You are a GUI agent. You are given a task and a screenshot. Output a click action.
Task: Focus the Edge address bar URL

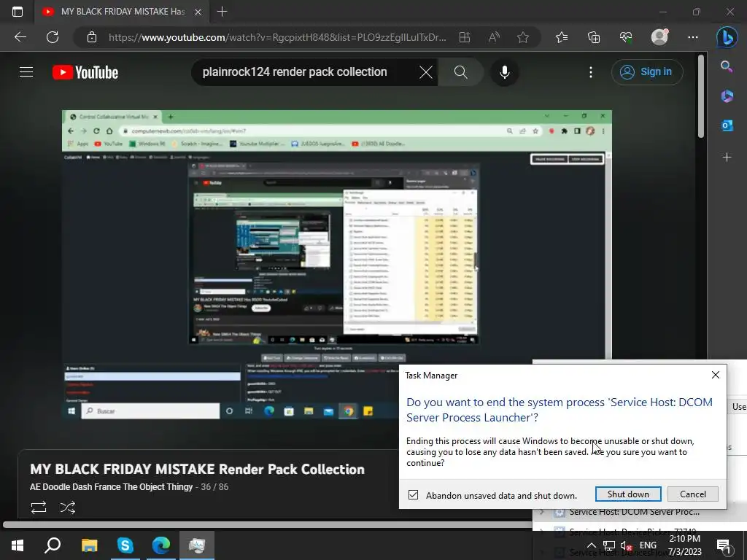point(277,37)
